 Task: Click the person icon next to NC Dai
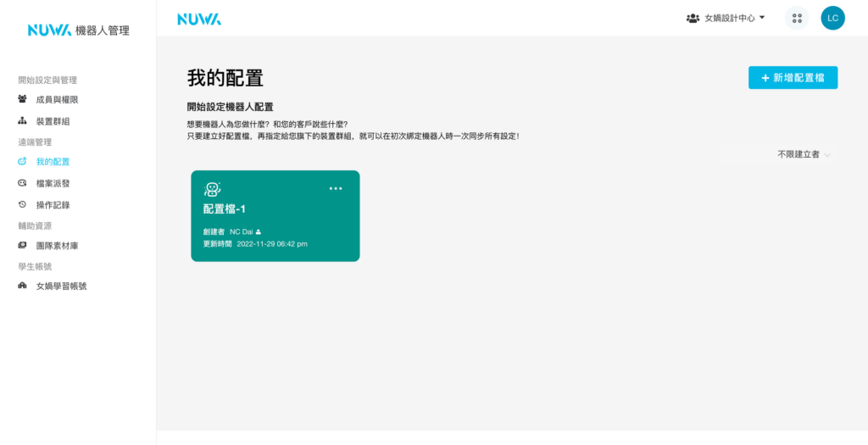point(258,232)
